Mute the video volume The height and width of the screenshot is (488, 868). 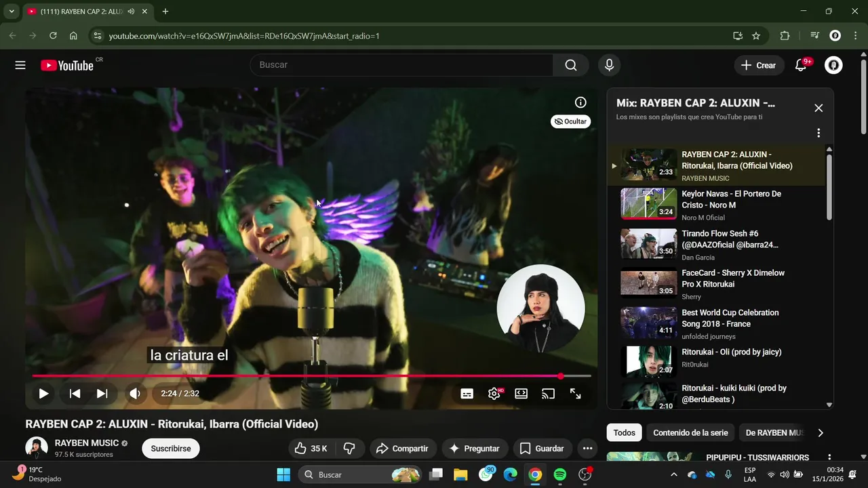[135, 393]
